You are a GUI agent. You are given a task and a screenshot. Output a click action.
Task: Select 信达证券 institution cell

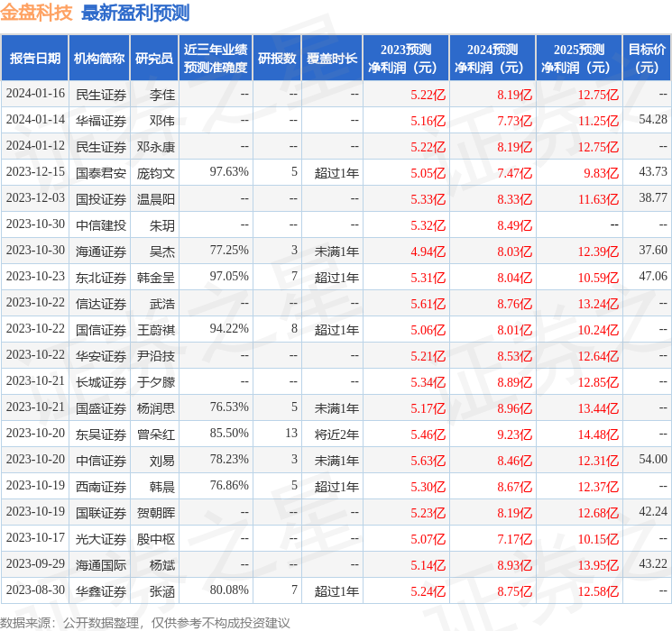[x=101, y=304]
